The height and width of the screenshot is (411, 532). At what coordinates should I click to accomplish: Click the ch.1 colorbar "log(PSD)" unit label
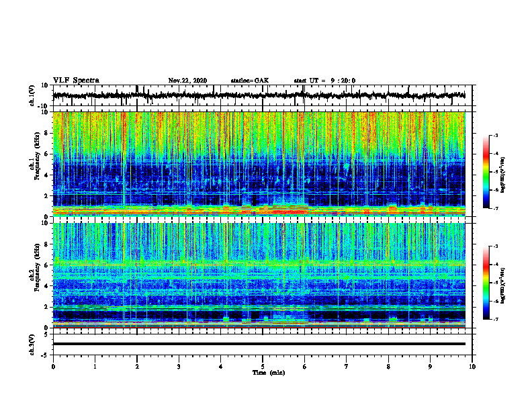coord(503,175)
